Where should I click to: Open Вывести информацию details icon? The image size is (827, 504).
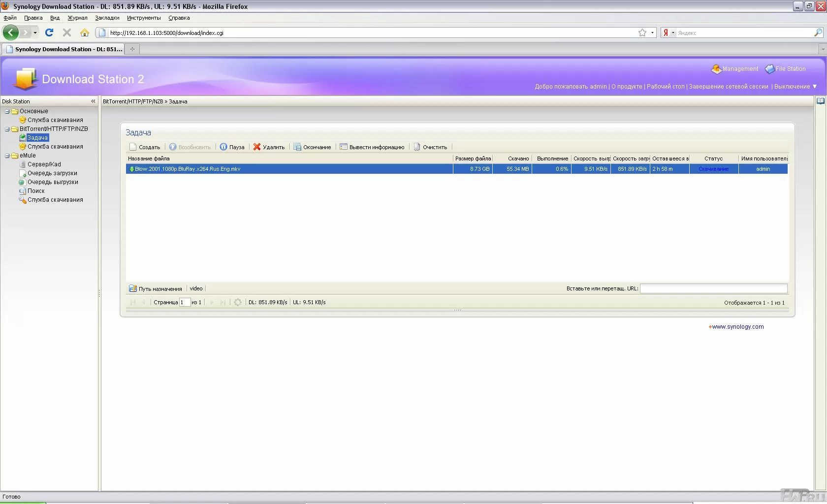point(344,147)
